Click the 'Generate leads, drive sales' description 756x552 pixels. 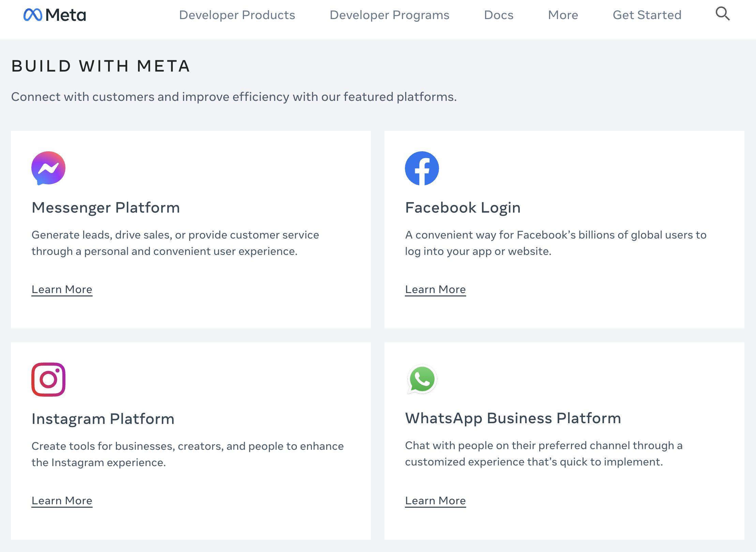[x=175, y=243]
